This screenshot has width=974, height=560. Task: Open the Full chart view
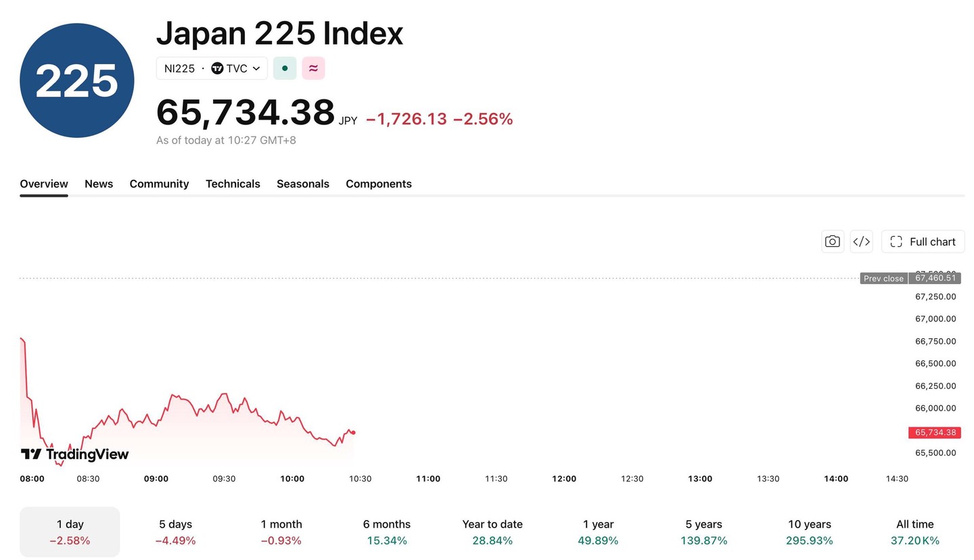923,241
